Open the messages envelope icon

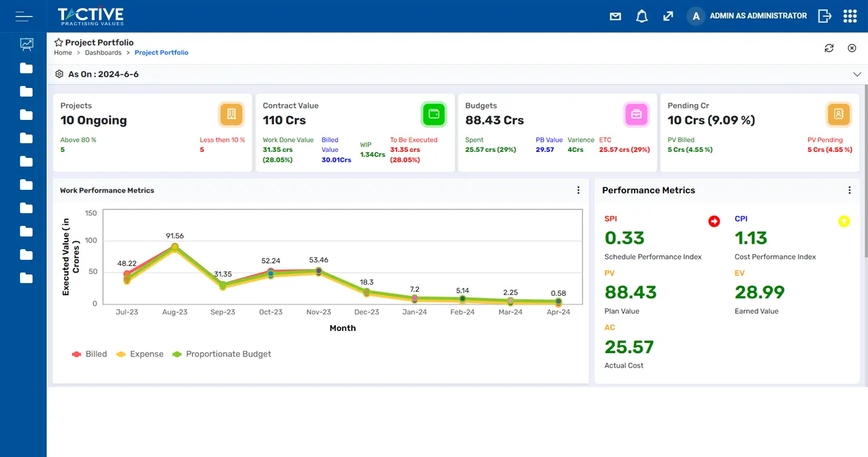tap(615, 15)
